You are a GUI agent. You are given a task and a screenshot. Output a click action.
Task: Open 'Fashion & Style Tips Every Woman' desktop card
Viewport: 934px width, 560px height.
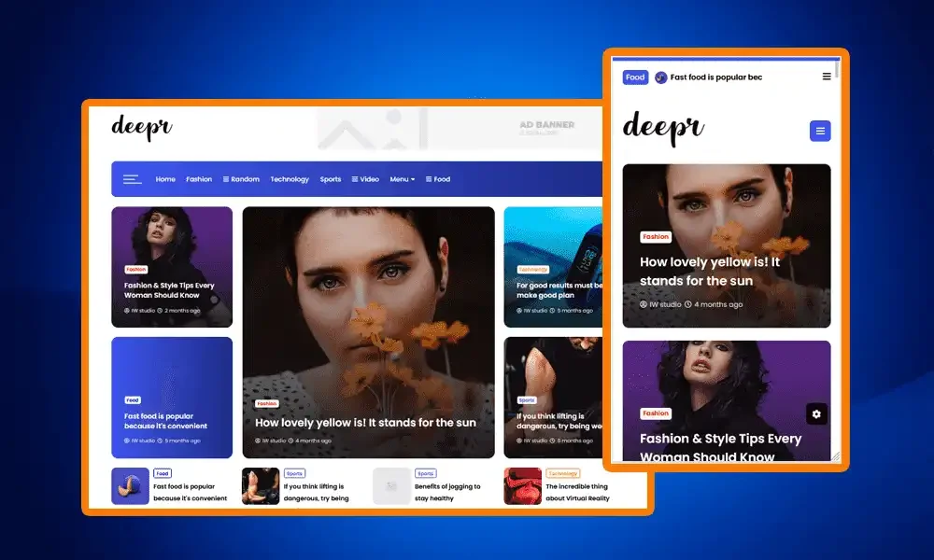[172, 267]
